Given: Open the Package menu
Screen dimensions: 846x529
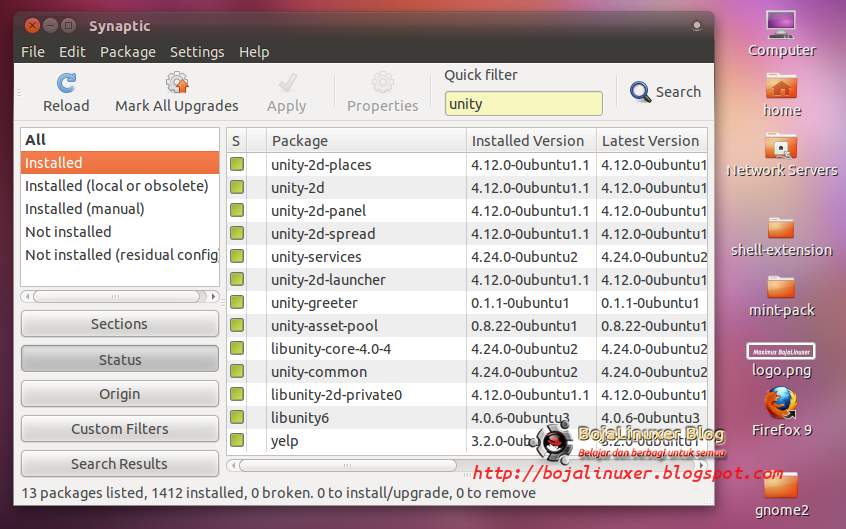Looking at the screenshot, I should point(128,52).
